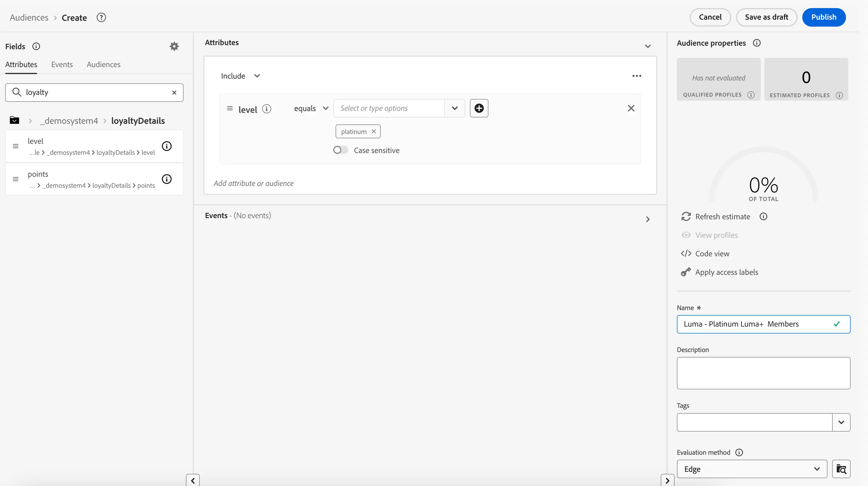Expand the Events section chevron
This screenshot has width=868, height=486.
pyautogui.click(x=648, y=220)
